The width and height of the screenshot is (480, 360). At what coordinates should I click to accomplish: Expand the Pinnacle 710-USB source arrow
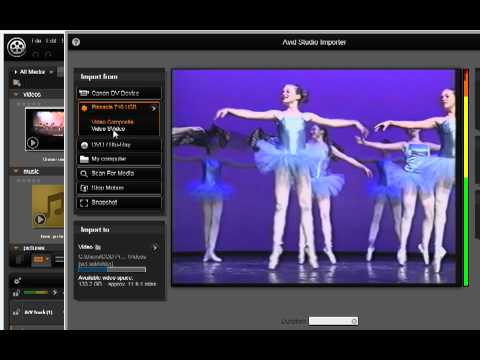click(154, 108)
